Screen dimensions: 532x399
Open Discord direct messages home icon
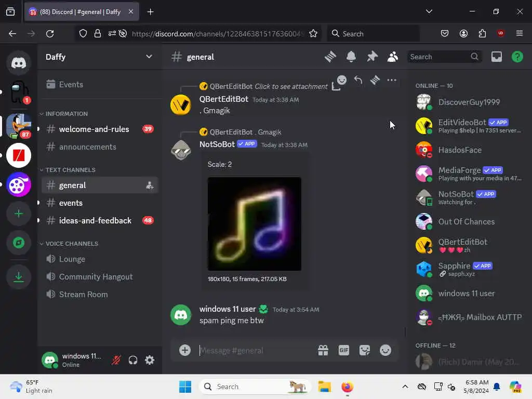[19, 63]
